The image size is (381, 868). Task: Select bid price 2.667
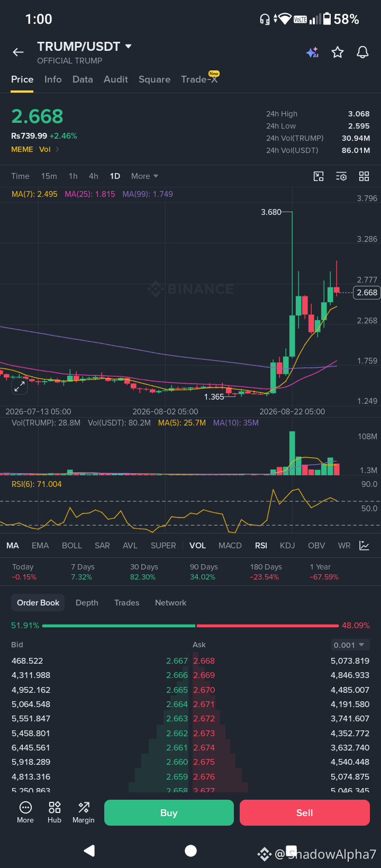[x=177, y=661]
